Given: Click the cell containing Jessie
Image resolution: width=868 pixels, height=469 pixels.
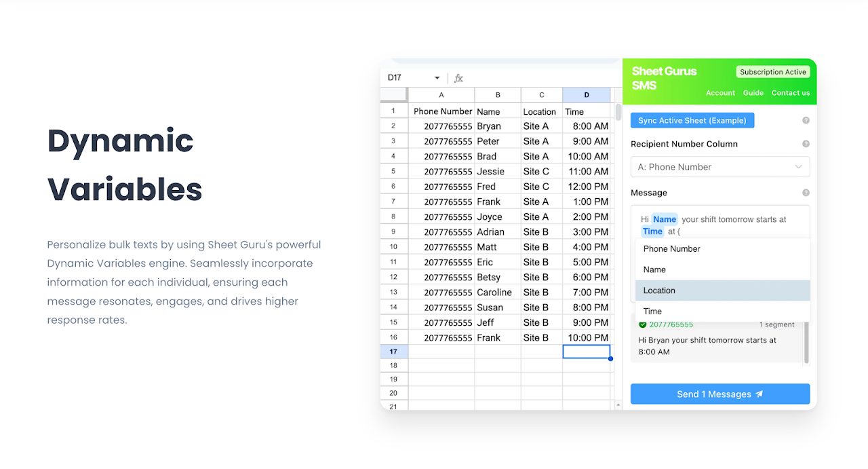Looking at the screenshot, I should pyautogui.click(x=498, y=172).
